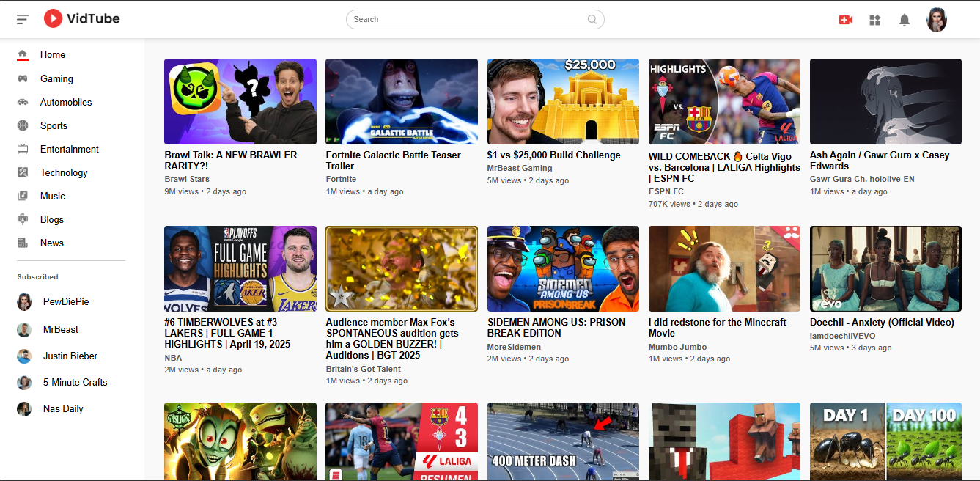Open the Minecraft Movie redstone thumbnail
Viewport: 980px width, 481px height.
point(724,268)
